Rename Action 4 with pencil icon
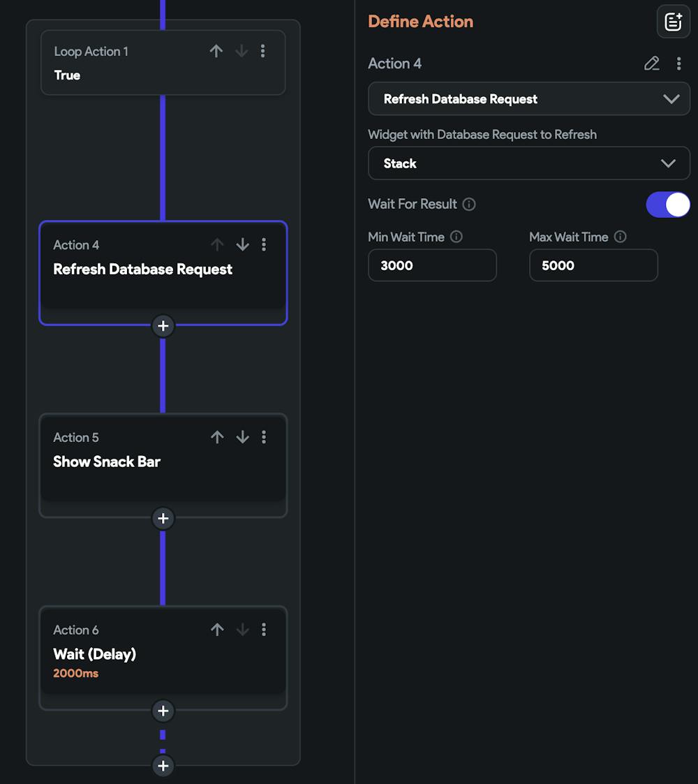 [651, 64]
